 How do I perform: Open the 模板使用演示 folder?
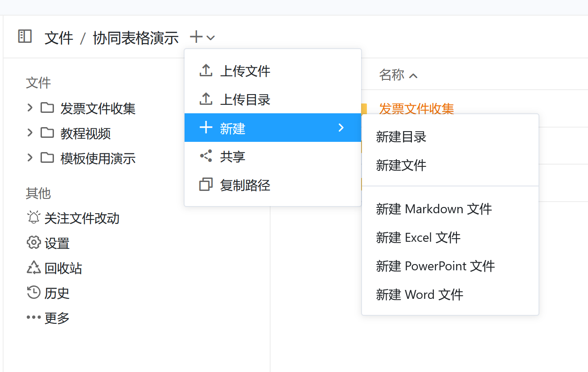point(98,158)
